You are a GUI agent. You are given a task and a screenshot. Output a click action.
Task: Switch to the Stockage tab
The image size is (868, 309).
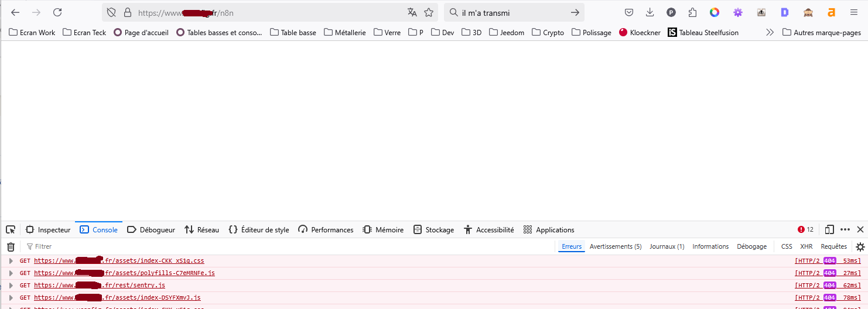(x=433, y=230)
